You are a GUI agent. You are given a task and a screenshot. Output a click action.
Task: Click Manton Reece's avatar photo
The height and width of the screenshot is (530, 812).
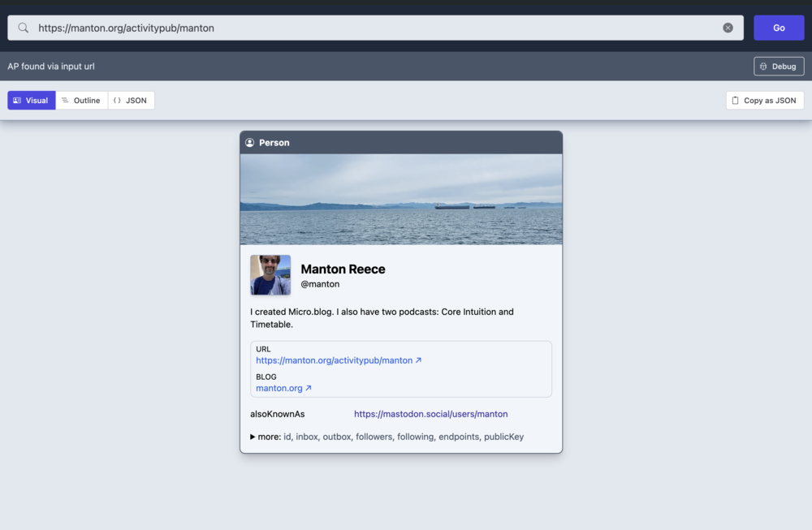coord(270,275)
